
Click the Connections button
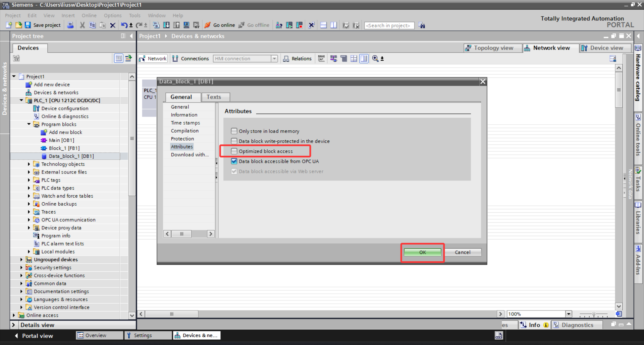tap(191, 59)
